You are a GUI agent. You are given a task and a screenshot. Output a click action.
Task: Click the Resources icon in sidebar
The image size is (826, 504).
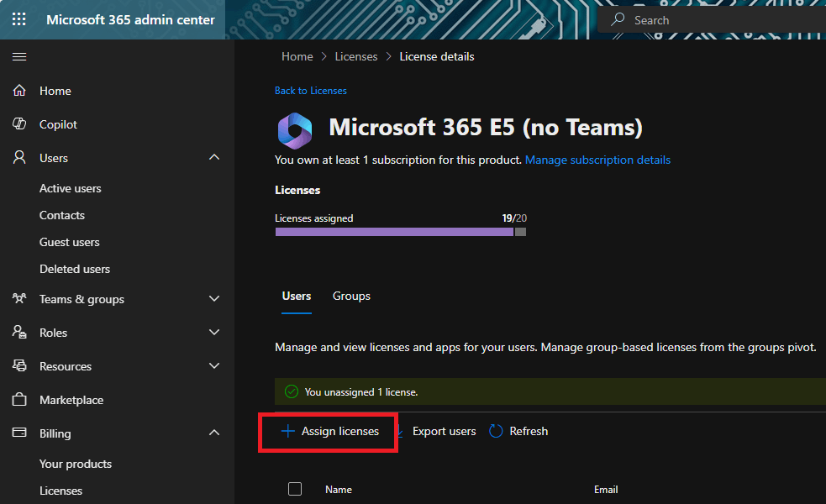click(x=19, y=365)
